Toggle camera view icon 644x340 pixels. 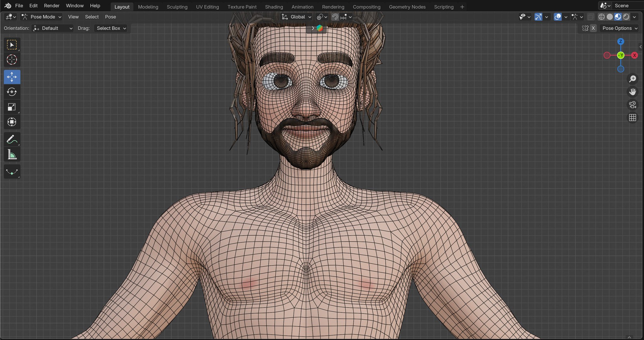point(632,105)
